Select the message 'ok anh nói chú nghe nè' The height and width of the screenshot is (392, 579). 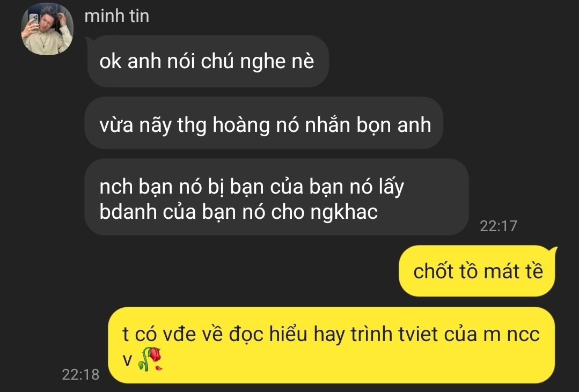pyautogui.click(x=208, y=61)
